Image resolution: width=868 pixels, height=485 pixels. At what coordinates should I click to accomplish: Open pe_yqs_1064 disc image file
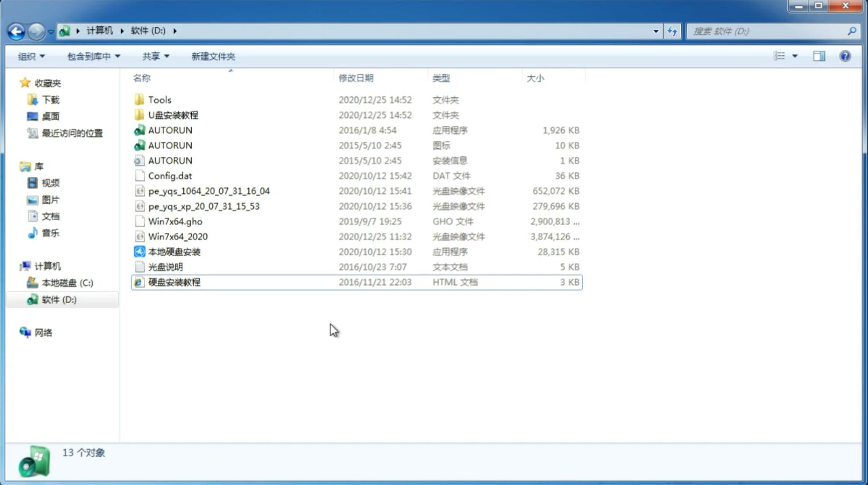pos(209,191)
